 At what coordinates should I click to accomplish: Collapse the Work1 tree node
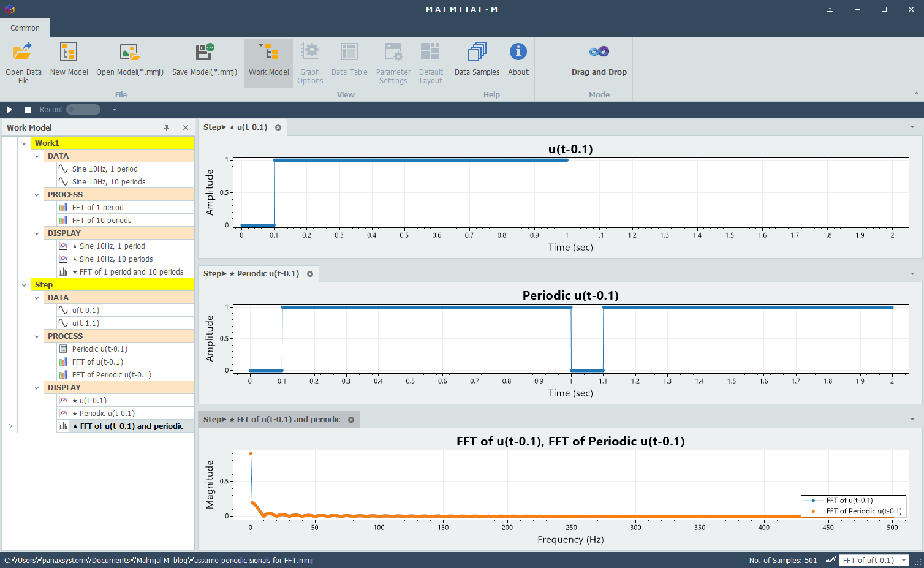[24, 143]
